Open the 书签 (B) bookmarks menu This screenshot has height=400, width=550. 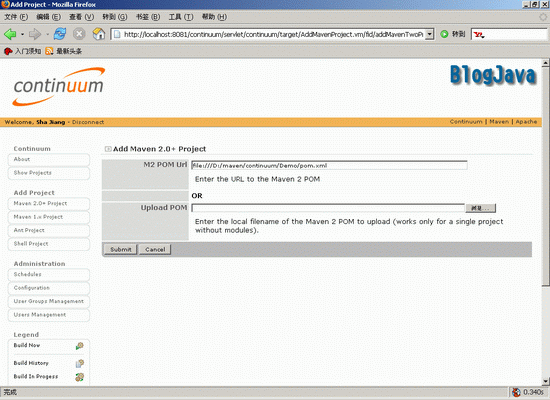(x=148, y=17)
